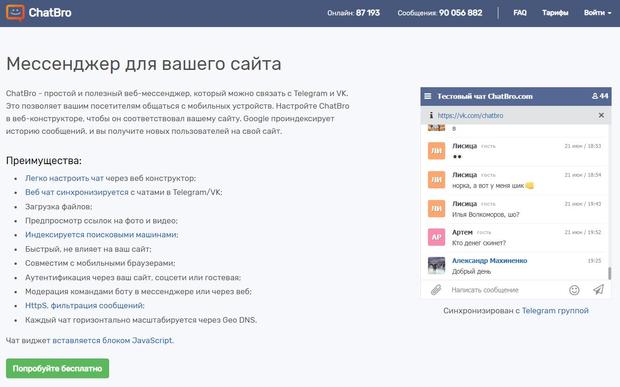620x387 pixels.
Task: Click the 'Тестовый чат ChatBro.com' title
Action: pyautogui.click(x=485, y=96)
